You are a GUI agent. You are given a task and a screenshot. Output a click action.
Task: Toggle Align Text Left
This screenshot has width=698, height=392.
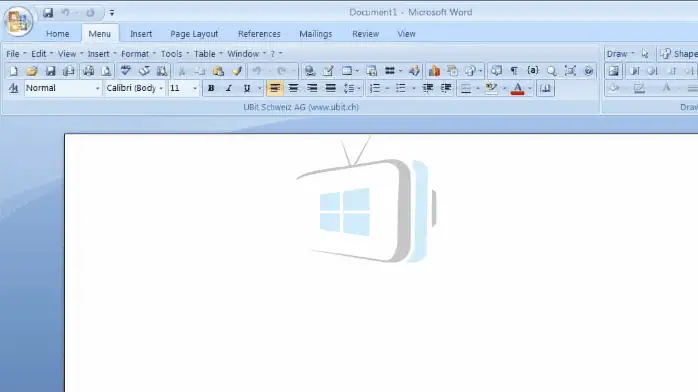click(275, 89)
